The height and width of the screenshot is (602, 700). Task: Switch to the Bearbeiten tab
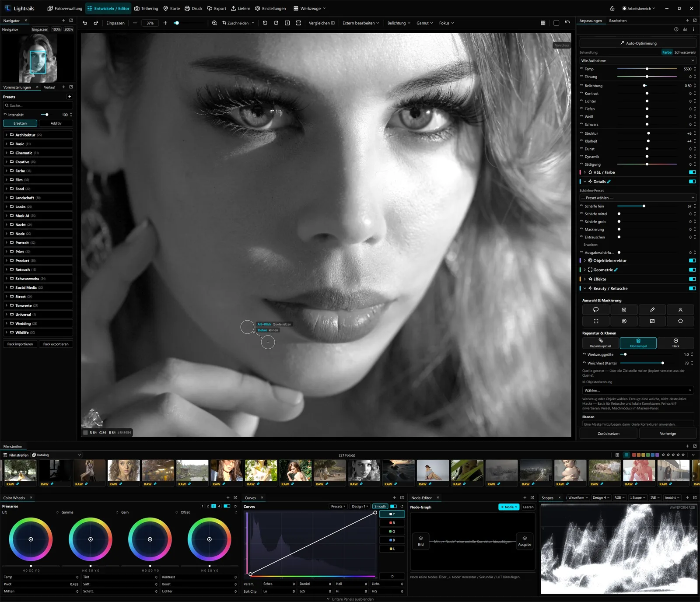[618, 21]
